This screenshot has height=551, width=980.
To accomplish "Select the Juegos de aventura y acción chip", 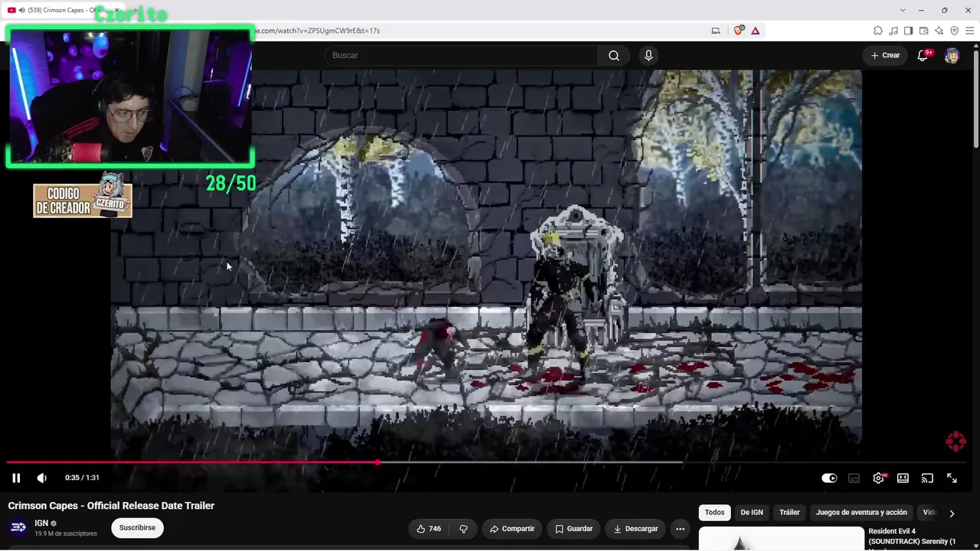I will (x=861, y=513).
